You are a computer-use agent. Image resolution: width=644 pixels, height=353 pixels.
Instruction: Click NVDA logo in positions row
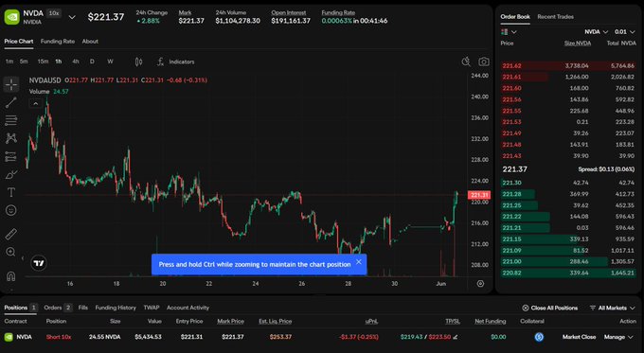(x=9, y=337)
